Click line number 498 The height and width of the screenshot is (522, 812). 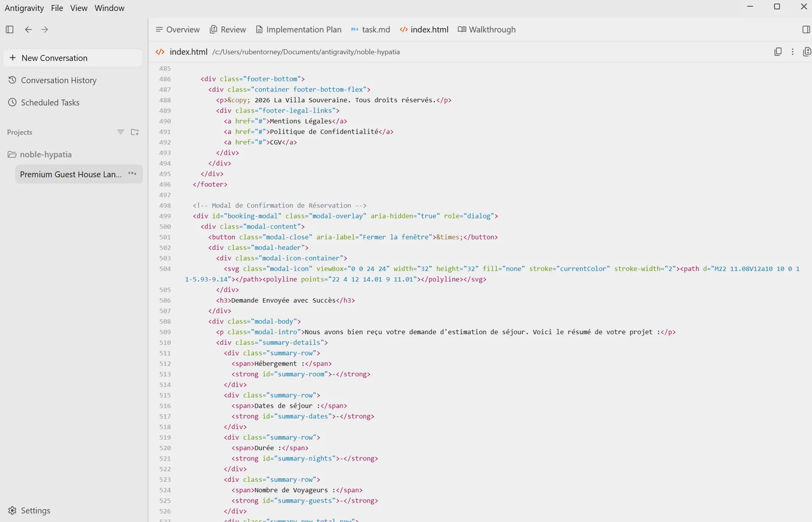[x=165, y=206]
